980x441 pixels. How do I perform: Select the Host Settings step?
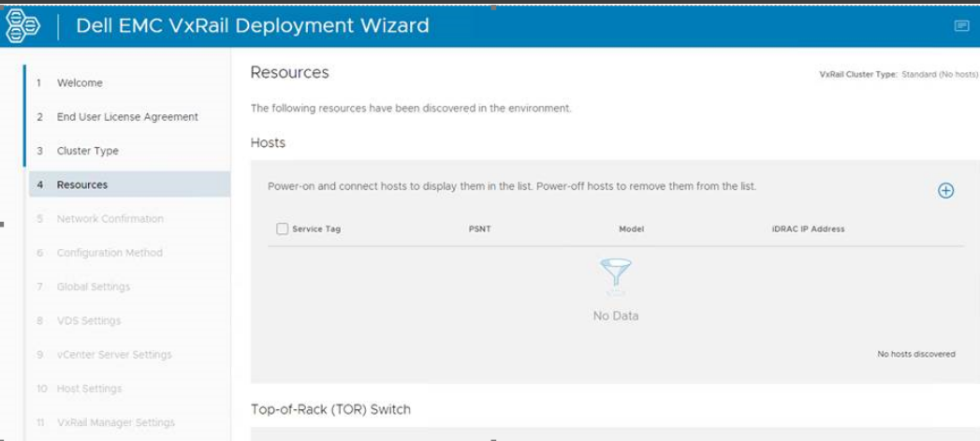pos(128,389)
